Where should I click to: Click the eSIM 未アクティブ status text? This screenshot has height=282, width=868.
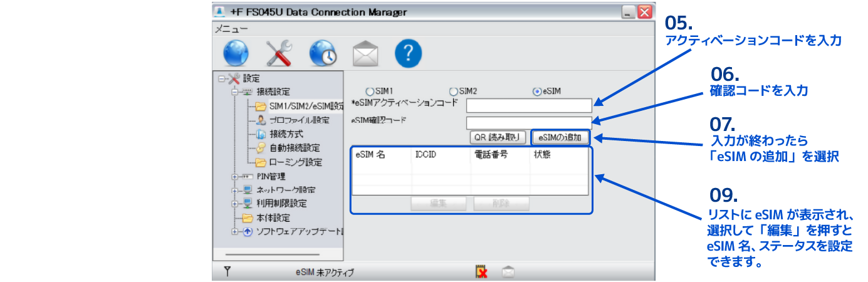(325, 273)
